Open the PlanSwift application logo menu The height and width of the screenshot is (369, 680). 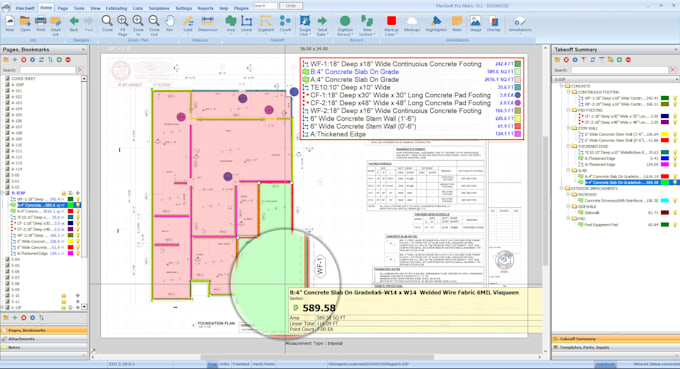coord(6,7)
